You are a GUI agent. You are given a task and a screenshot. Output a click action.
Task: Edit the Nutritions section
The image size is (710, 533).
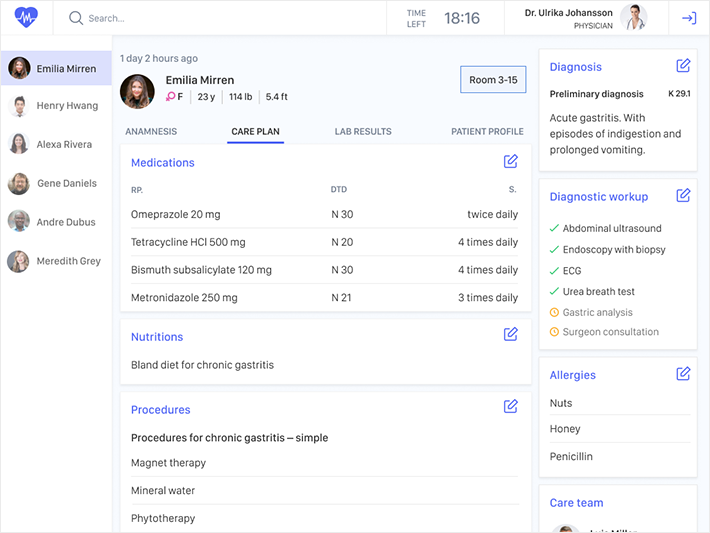pos(510,334)
